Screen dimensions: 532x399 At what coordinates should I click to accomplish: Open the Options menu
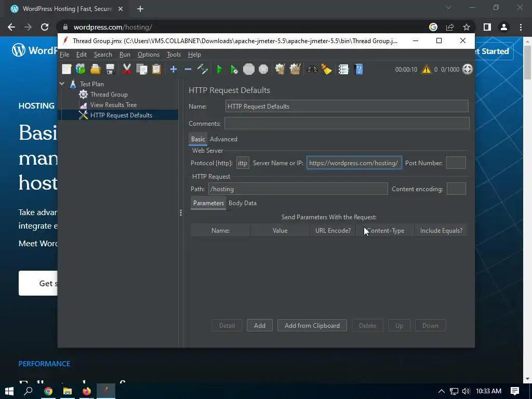pos(148,54)
